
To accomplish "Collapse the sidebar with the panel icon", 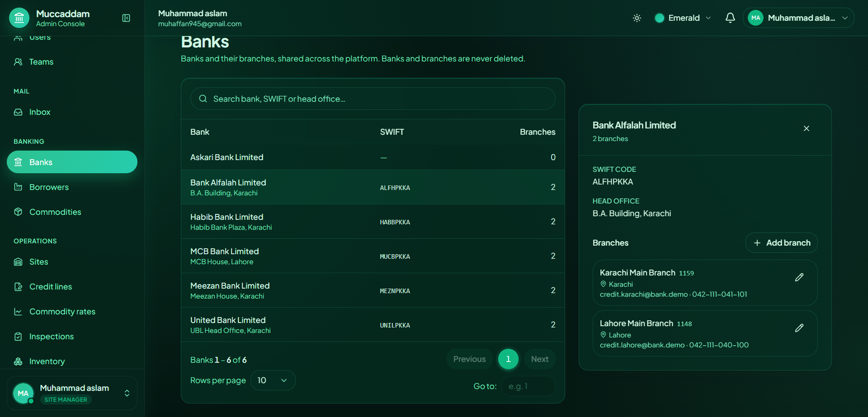I will pos(126,18).
